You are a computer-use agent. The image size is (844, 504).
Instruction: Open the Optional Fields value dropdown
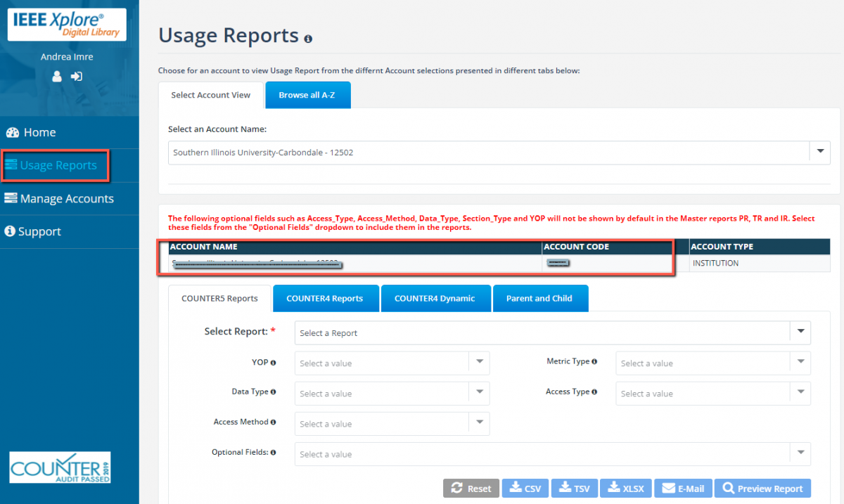[553, 454]
